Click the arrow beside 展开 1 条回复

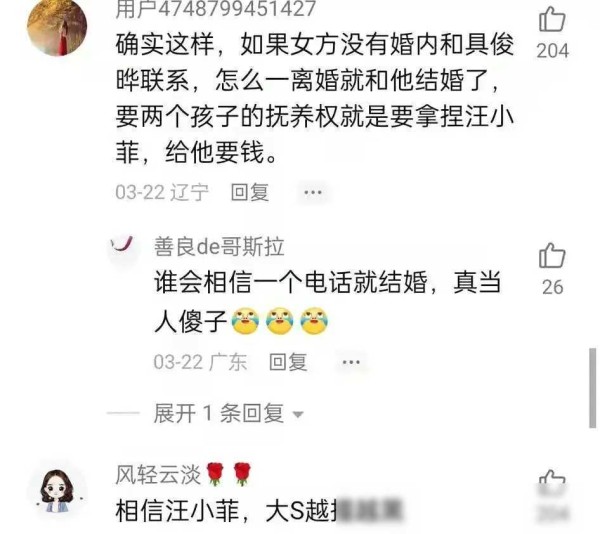click(298, 414)
